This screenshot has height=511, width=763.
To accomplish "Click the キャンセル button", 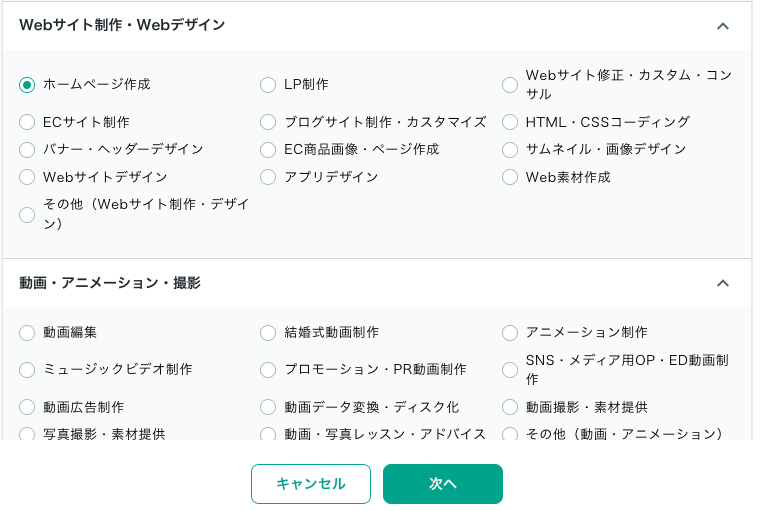I will tap(311, 484).
